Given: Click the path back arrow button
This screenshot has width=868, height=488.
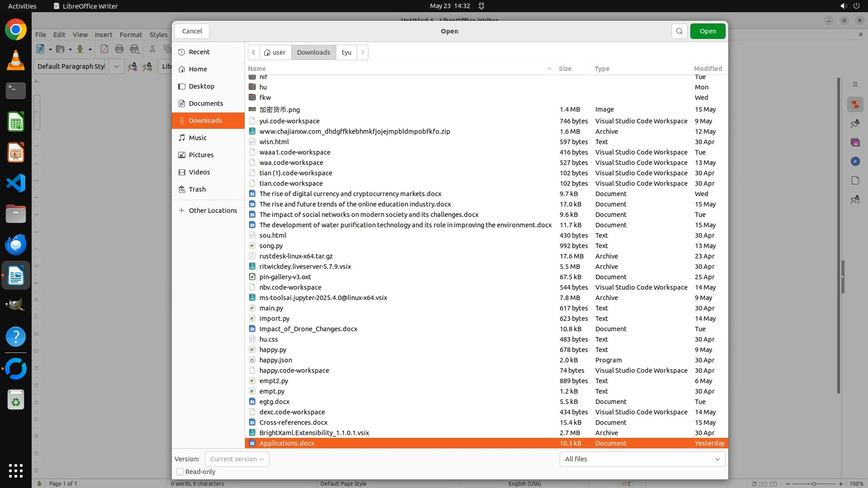Looking at the screenshot, I should point(254,52).
